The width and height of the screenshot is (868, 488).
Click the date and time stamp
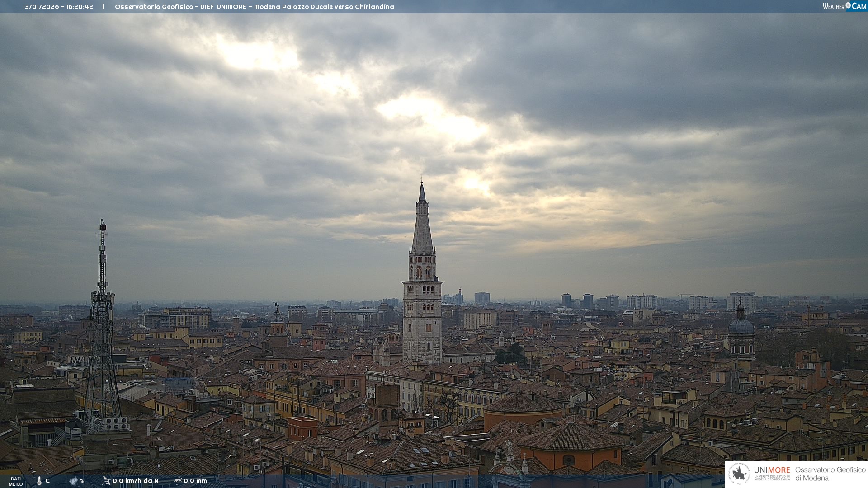click(x=58, y=7)
